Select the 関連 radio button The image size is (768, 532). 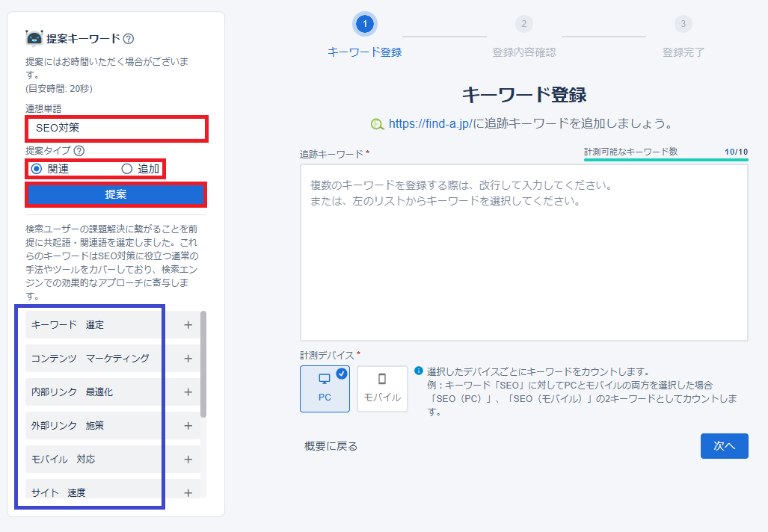tap(36, 169)
